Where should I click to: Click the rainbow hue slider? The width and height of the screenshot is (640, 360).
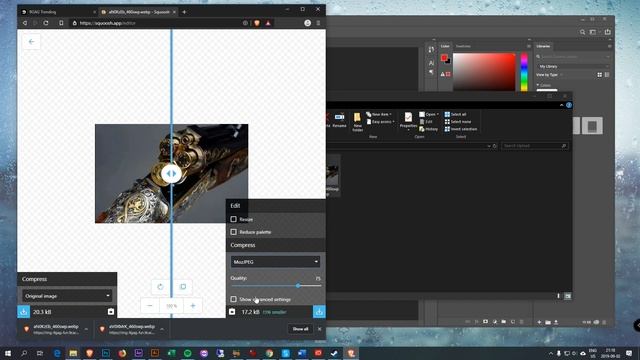(524, 72)
